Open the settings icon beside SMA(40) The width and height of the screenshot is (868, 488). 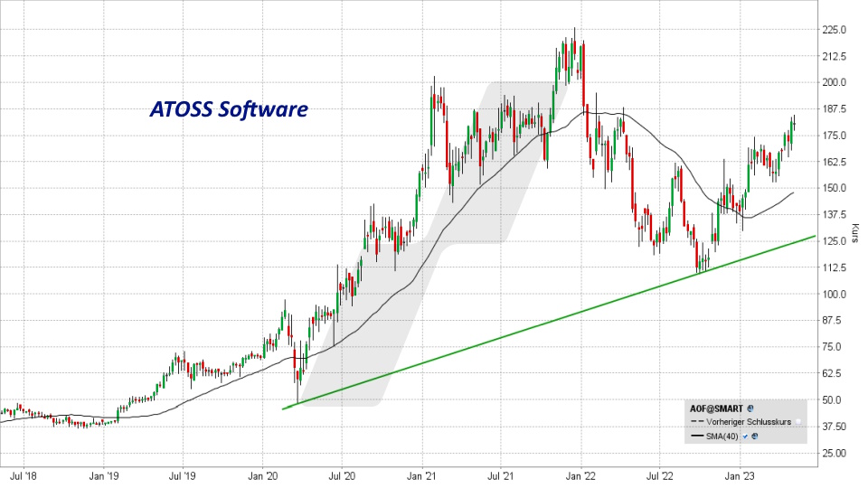point(754,436)
